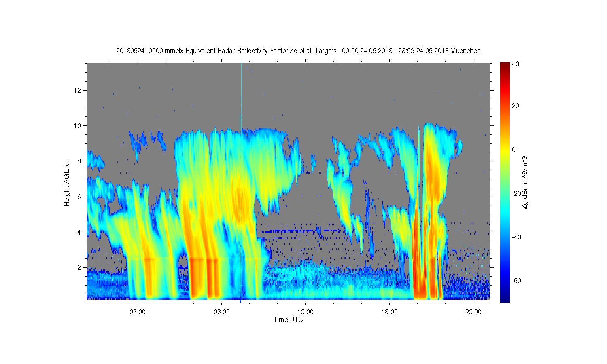Click the colorbar label '40'

pos(516,64)
